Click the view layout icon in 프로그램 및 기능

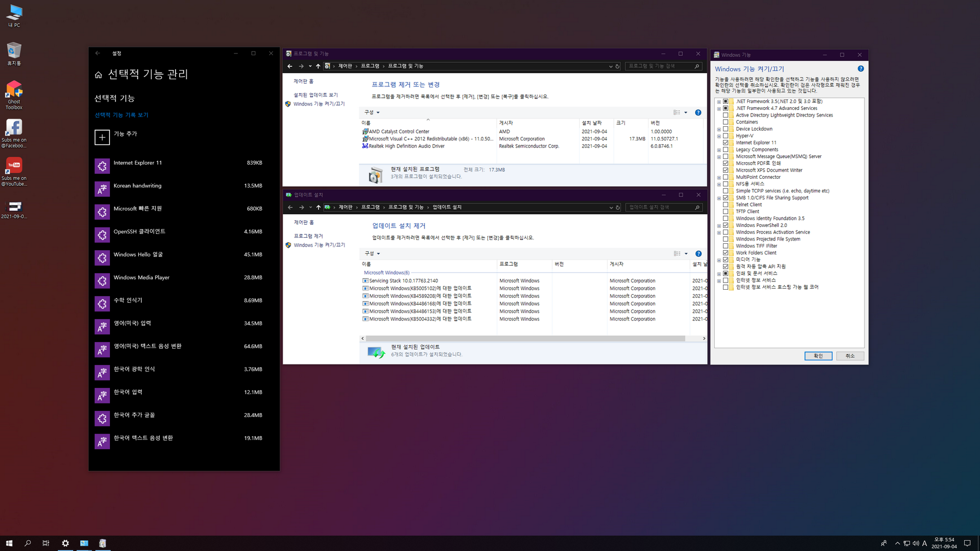(x=677, y=113)
